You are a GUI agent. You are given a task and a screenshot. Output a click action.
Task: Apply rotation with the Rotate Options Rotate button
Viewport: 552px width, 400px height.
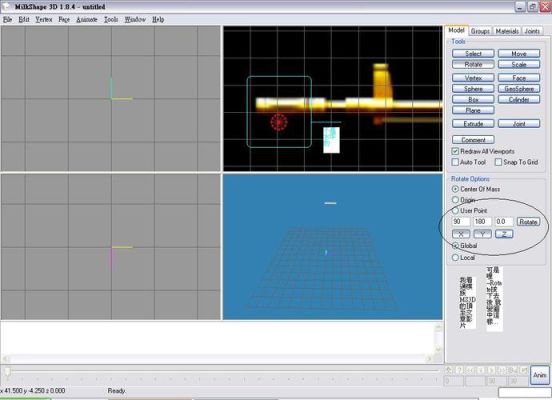point(528,222)
